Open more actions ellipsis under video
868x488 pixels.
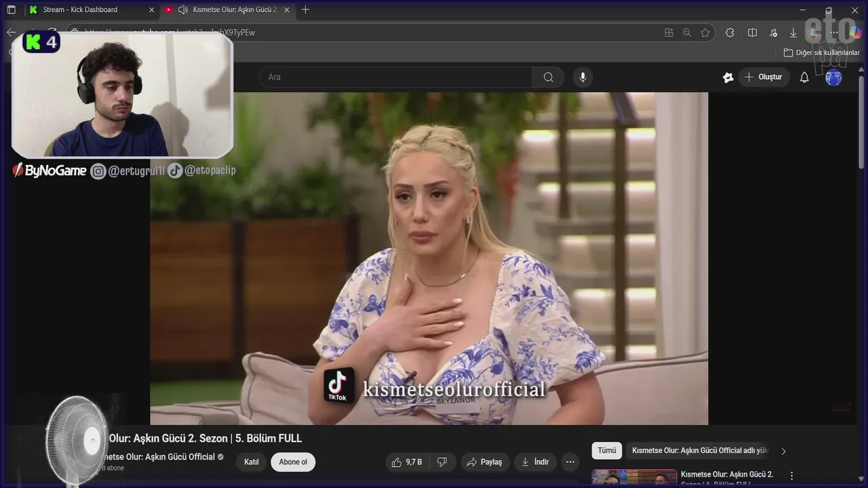click(x=570, y=462)
